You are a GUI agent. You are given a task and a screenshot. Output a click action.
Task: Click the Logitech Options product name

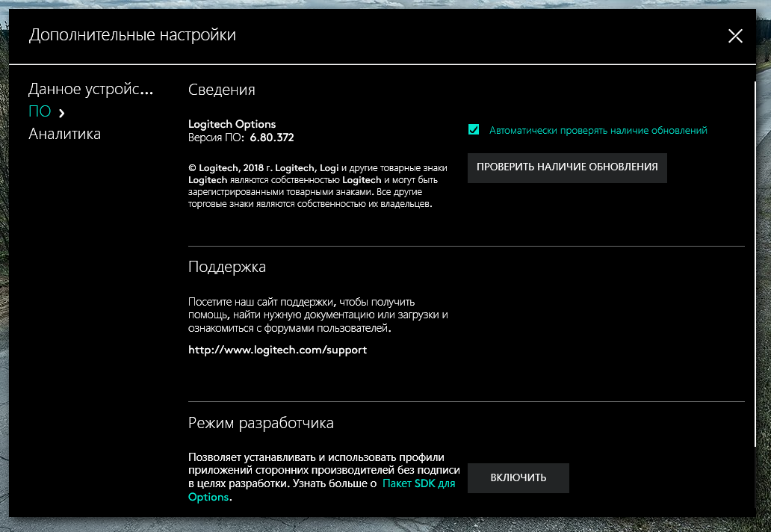232,124
